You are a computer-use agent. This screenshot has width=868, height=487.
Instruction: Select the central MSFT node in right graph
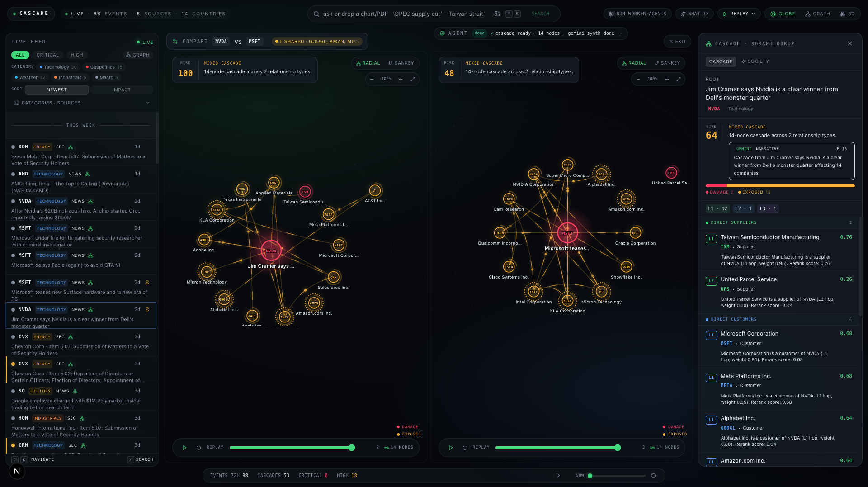coord(567,233)
